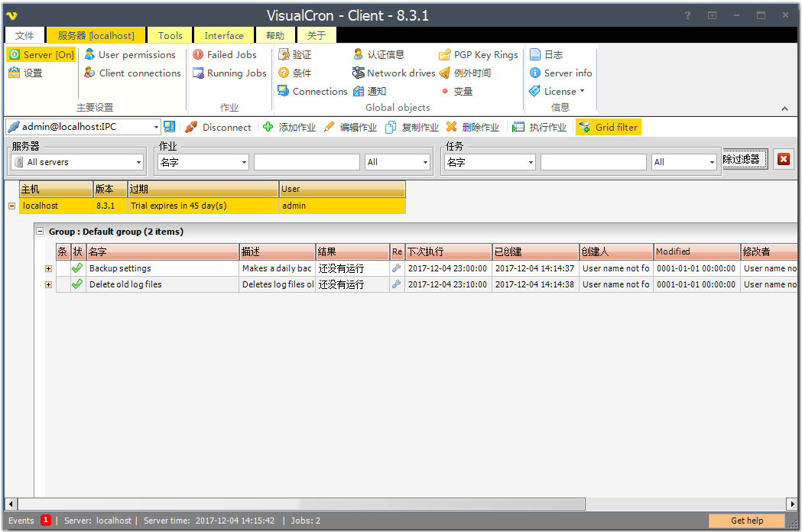Click the Delete old log files check icon
This screenshot has width=802, height=532.
[x=77, y=284]
